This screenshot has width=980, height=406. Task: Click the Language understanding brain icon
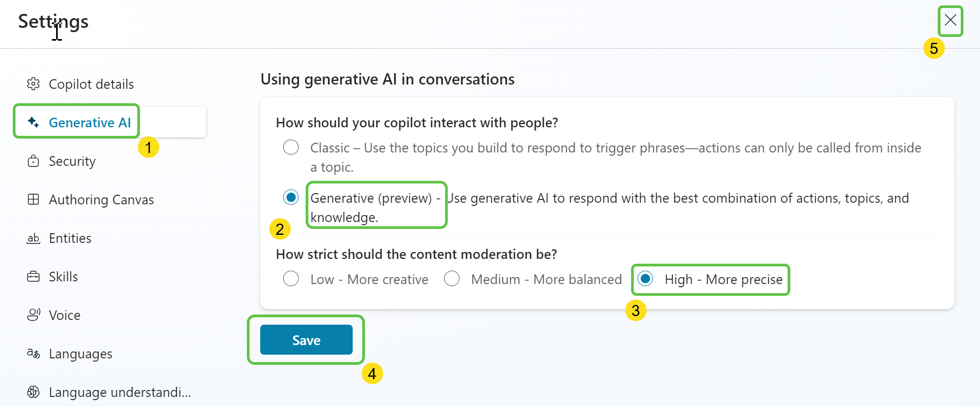[33, 392]
